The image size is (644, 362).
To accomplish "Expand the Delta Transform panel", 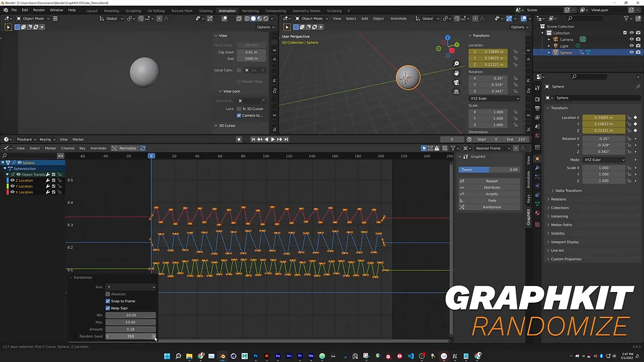I will point(568,191).
